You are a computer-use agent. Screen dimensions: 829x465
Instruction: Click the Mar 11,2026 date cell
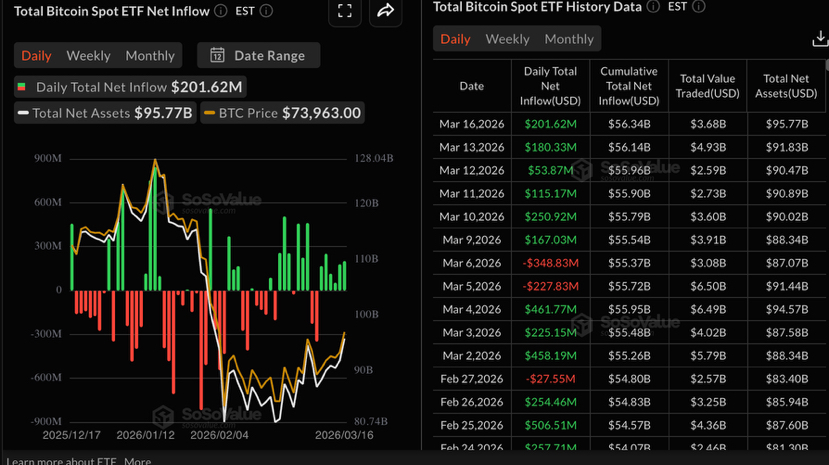click(x=472, y=194)
